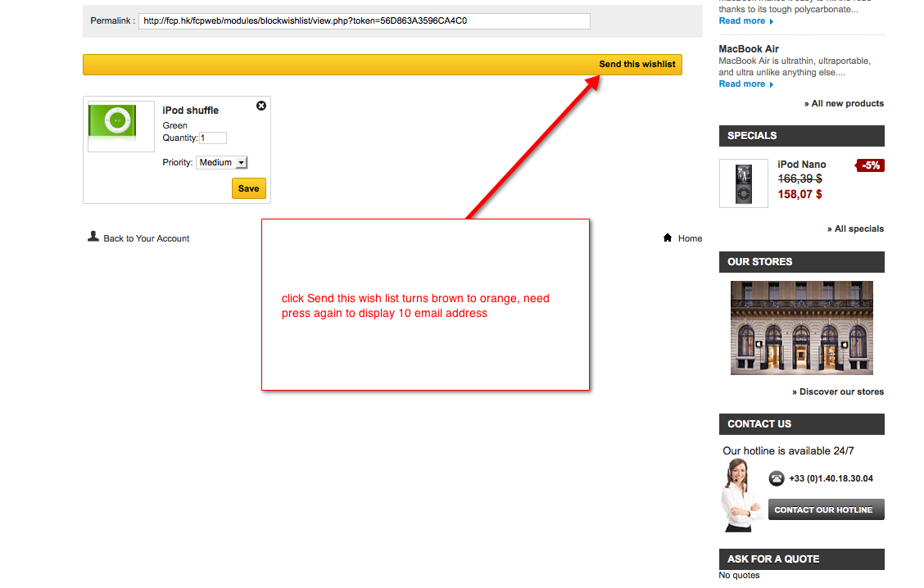
Task: Click the old price 166,39 $
Action: (799, 179)
